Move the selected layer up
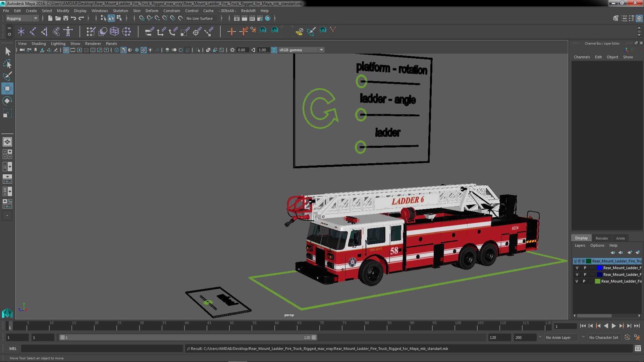Viewport: 644px width, 362px height. (x=613, y=252)
